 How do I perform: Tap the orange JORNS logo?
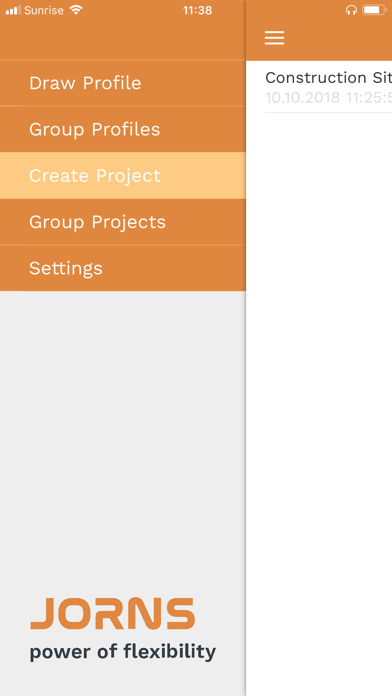(x=113, y=613)
